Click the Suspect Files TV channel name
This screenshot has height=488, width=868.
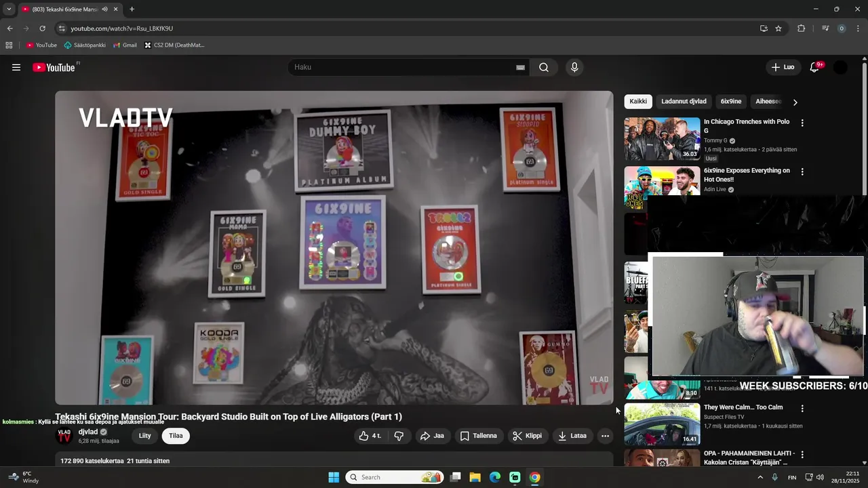(724, 417)
